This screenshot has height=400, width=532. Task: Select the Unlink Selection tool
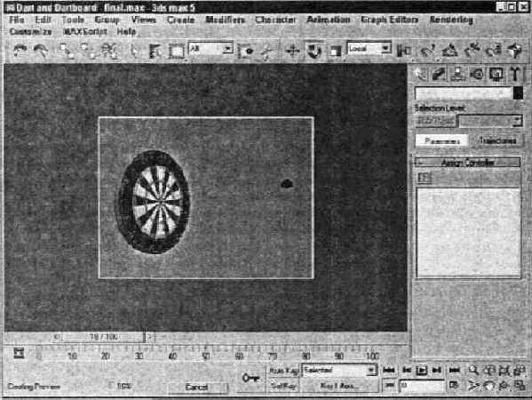pyautogui.click(x=87, y=51)
